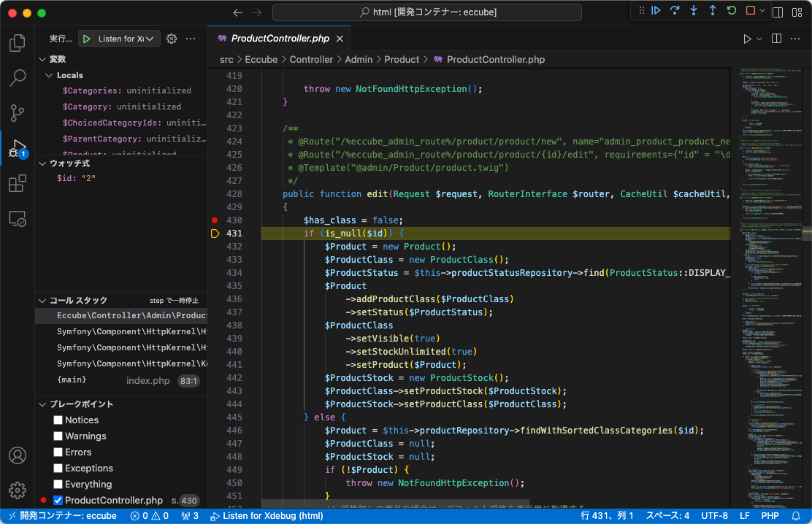Restart the debug session with the green restart icon
This screenshot has width=812, height=524.
[x=731, y=10]
